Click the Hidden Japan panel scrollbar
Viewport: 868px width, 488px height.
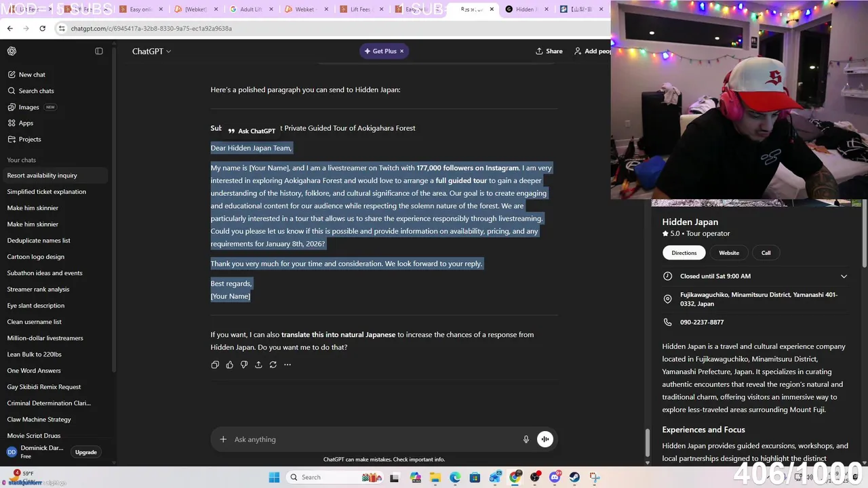[865, 234]
